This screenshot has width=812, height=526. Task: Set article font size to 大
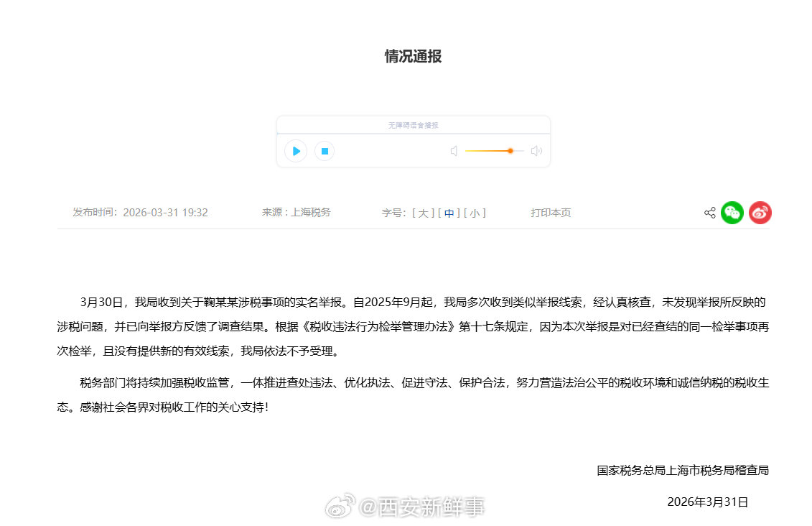tap(424, 212)
